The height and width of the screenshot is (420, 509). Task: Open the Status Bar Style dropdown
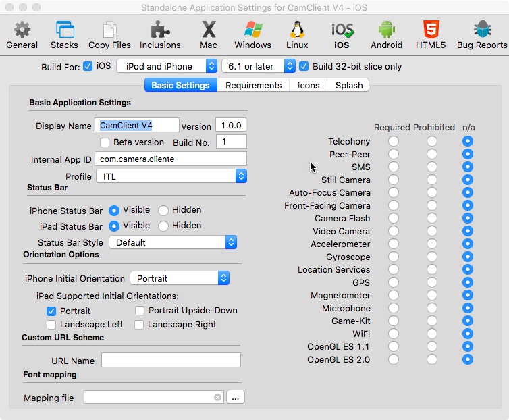click(x=174, y=242)
